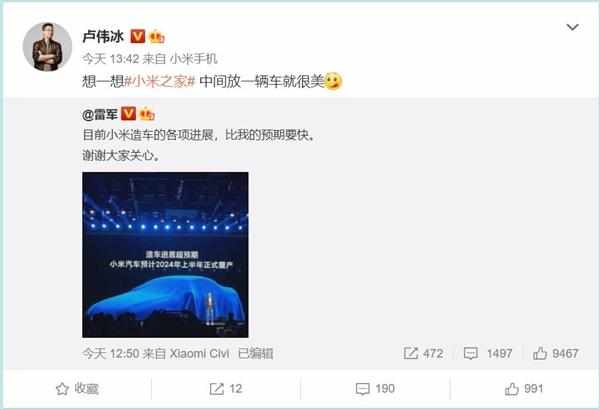Open the #小米之家# hashtag topic
This screenshot has height=409, width=600.
point(160,81)
